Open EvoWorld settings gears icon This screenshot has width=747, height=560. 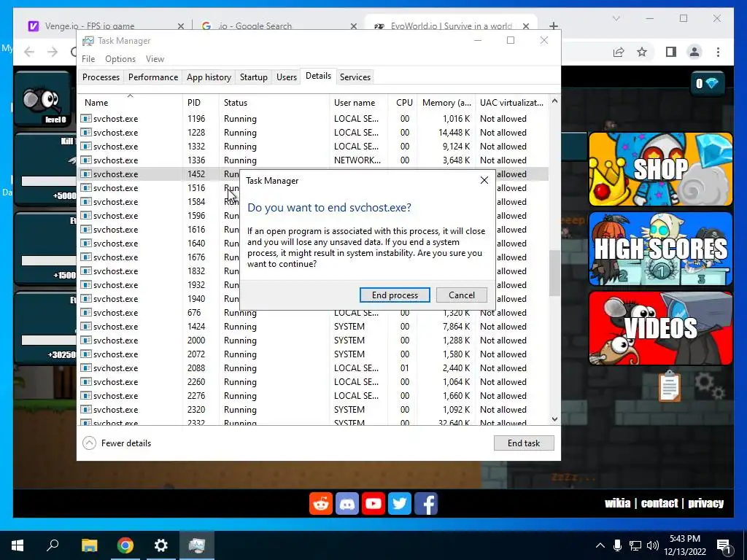(x=709, y=386)
